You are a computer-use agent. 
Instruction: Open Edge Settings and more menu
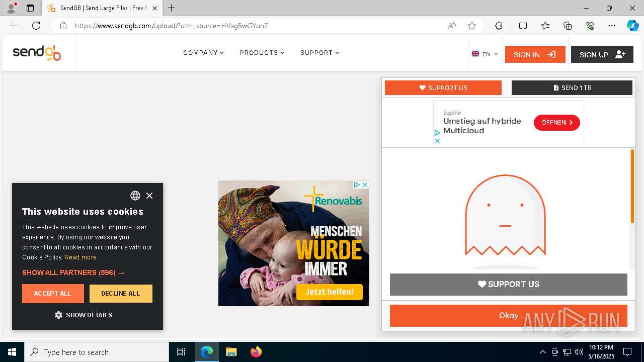pos(612,26)
